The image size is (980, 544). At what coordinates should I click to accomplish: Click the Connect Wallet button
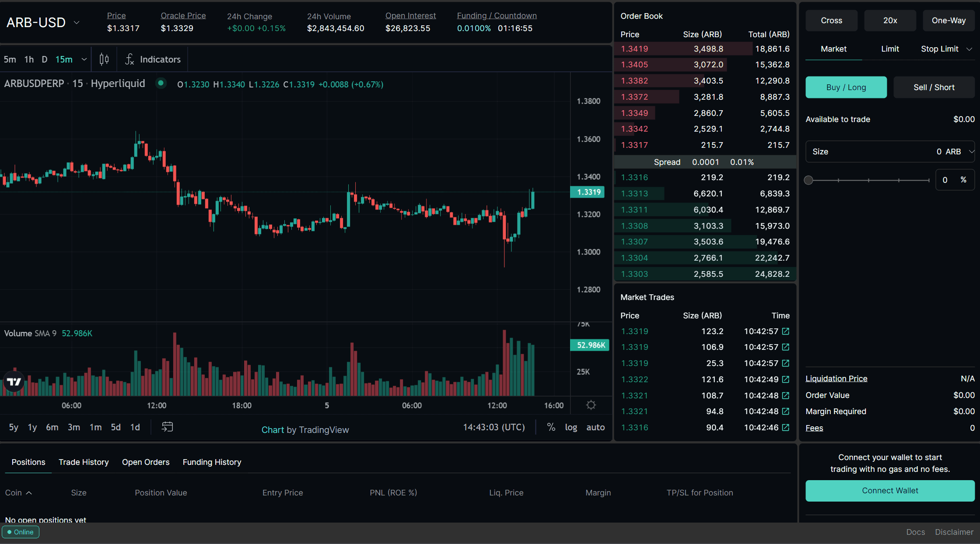click(890, 491)
